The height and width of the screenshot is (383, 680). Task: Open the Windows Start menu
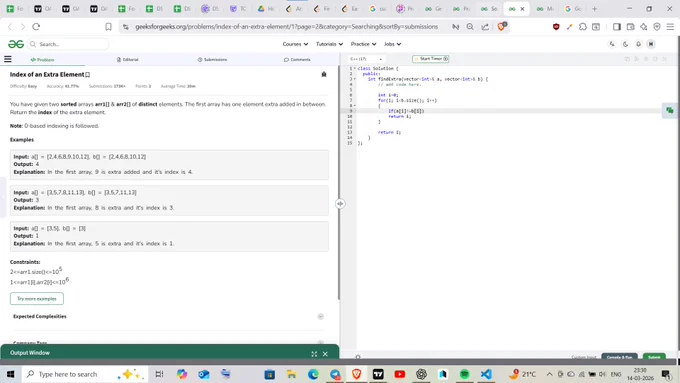10,374
